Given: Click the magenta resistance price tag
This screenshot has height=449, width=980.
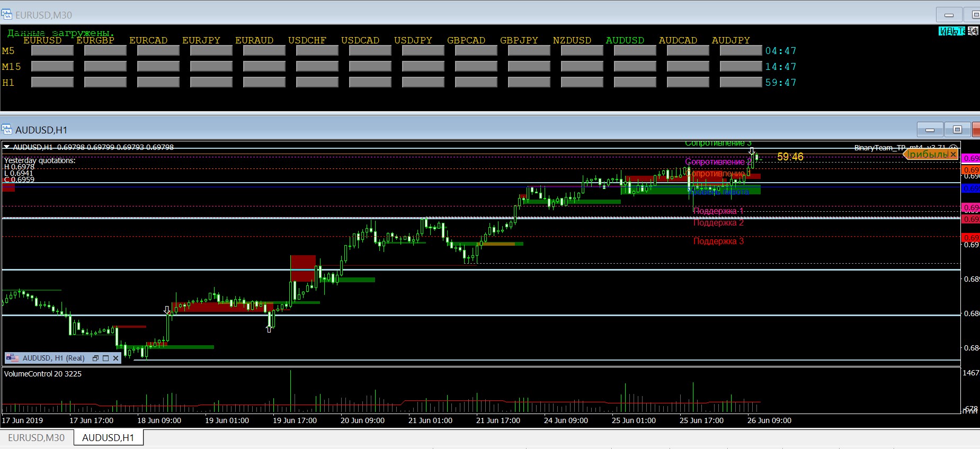Looking at the screenshot, I should point(970,158).
